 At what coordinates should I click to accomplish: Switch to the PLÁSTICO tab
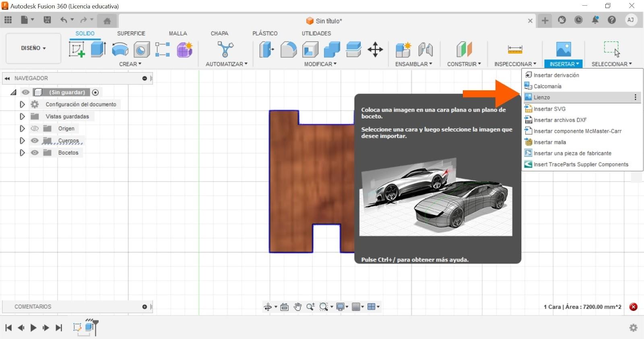[265, 33]
